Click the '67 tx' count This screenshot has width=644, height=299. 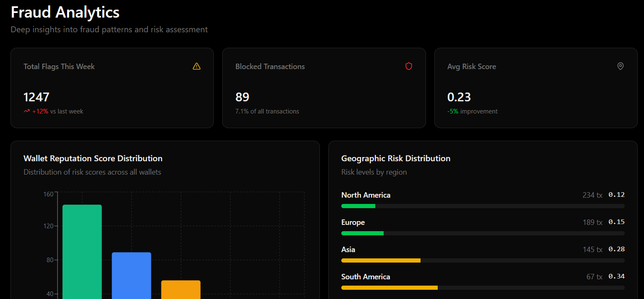coord(595,277)
